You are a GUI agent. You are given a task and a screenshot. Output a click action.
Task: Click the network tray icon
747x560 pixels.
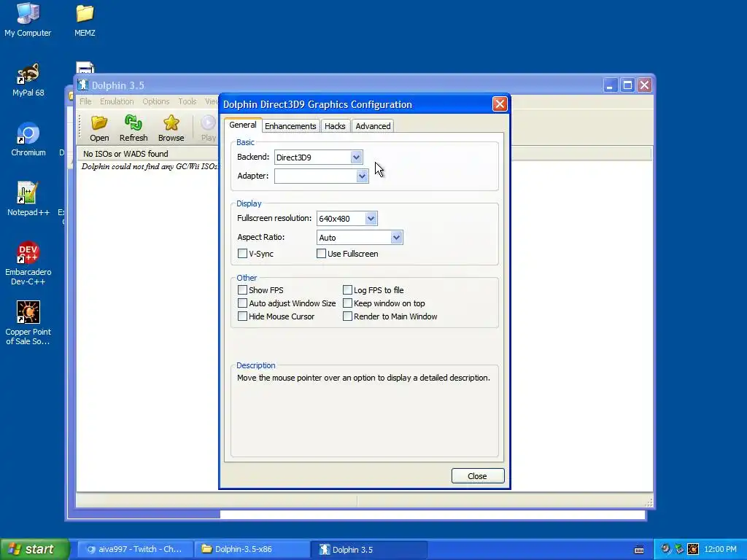(679, 549)
